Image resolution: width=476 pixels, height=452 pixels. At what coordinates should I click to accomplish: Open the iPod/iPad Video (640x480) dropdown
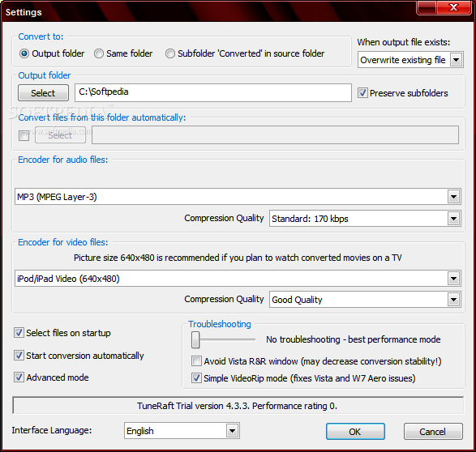point(238,279)
